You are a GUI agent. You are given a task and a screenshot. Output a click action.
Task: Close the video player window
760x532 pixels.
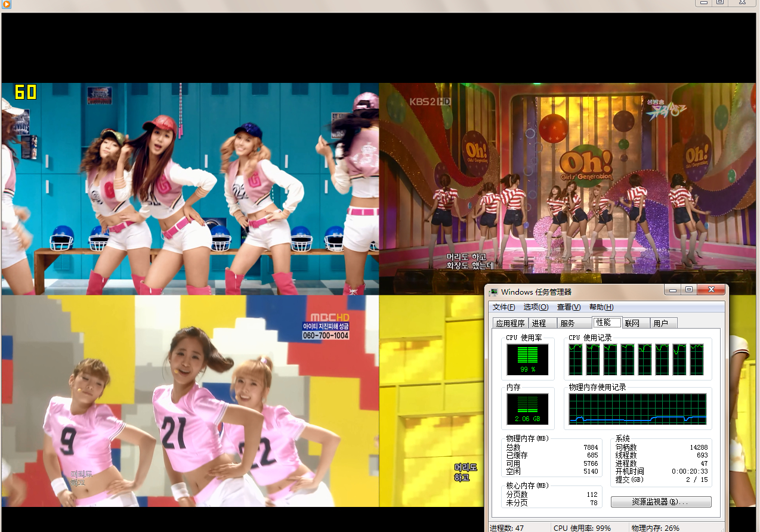tap(742, 3)
